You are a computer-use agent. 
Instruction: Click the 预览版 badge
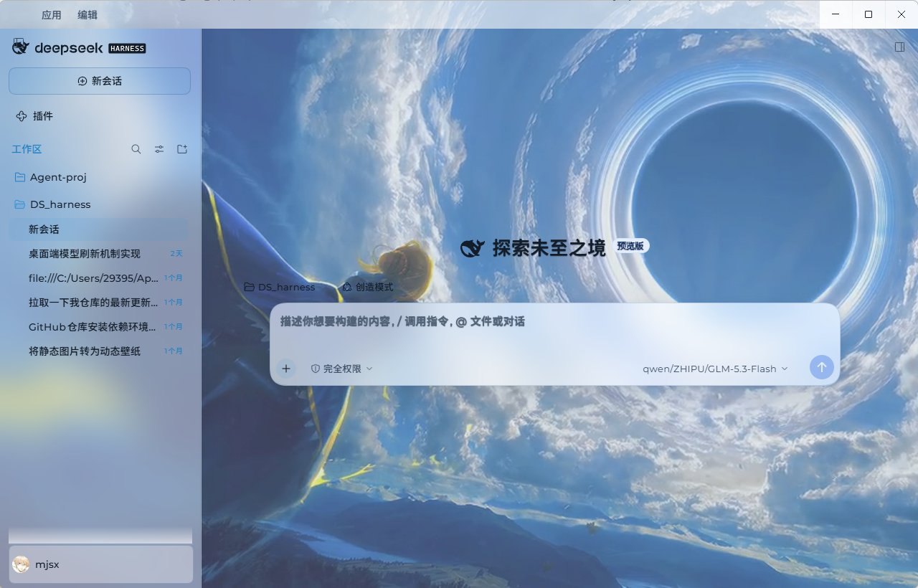(632, 246)
